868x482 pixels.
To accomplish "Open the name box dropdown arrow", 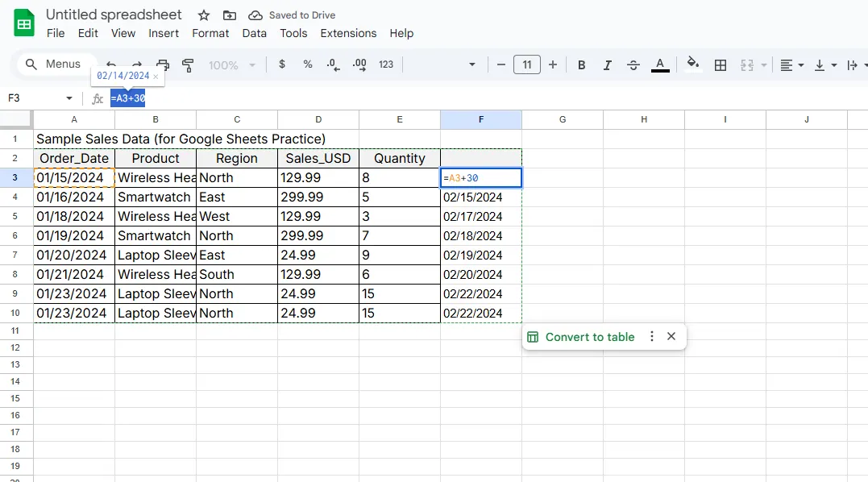I will (x=69, y=98).
